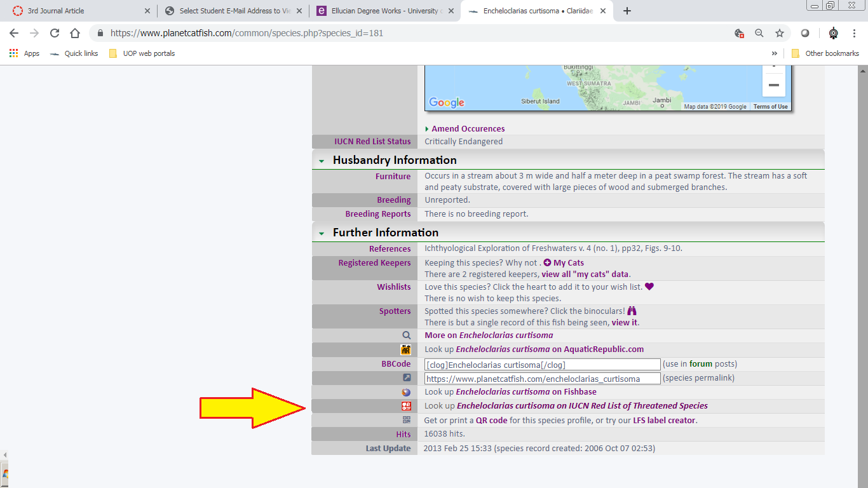Click the BBCode clog text field
The height and width of the screenshot is (488, 868).
543,365
